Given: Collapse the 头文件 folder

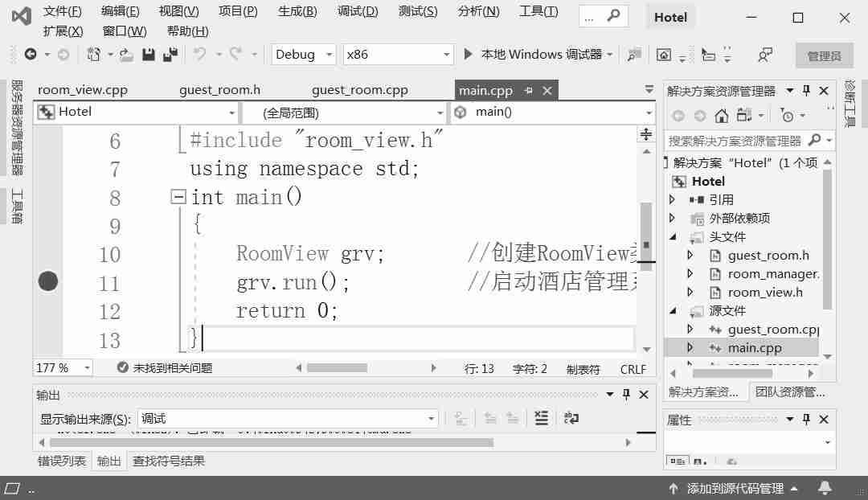Looking at the screenshot, I should coord(673,236).
